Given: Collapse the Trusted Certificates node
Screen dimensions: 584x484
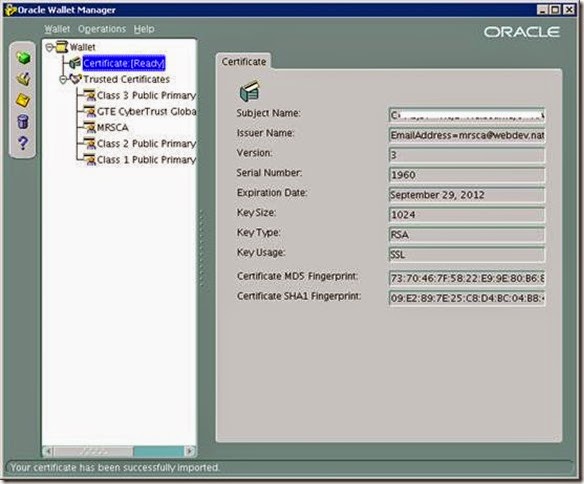Looking at the screenshot, I should [63, 79].
